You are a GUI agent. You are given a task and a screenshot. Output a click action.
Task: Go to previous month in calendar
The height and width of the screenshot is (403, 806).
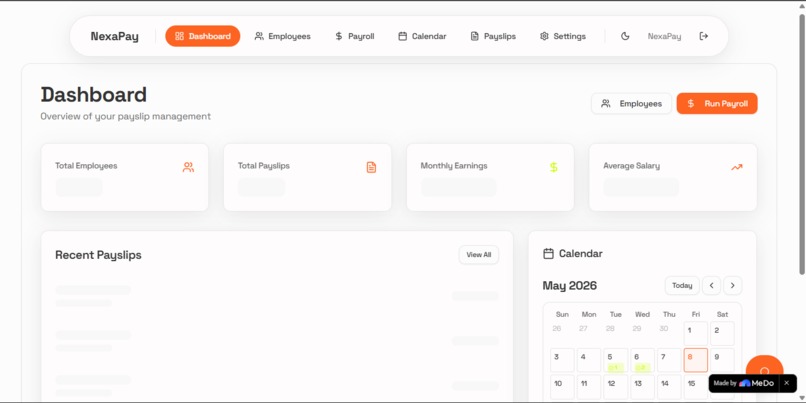pyautogui.click(x=711, y=285)
